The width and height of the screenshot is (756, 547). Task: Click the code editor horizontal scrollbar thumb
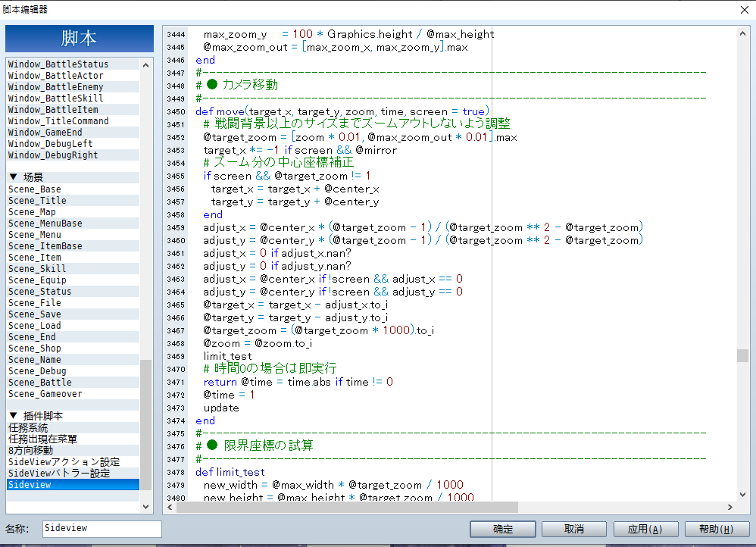[347, 507]
